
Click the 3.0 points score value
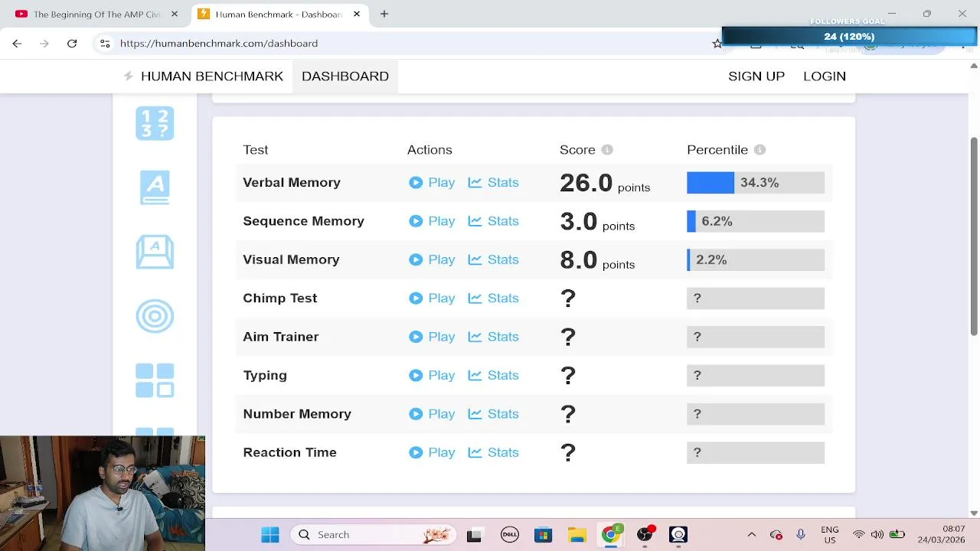click(x=597, y=222)
